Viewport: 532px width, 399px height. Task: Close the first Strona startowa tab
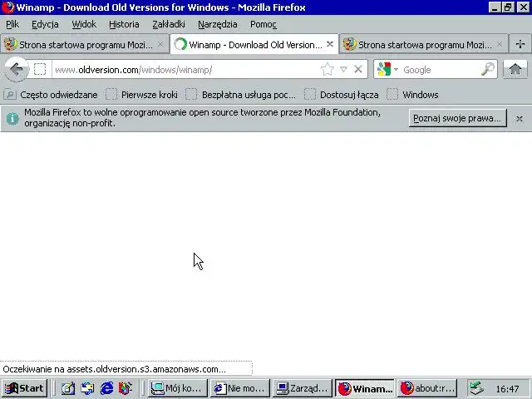[160, 44]
